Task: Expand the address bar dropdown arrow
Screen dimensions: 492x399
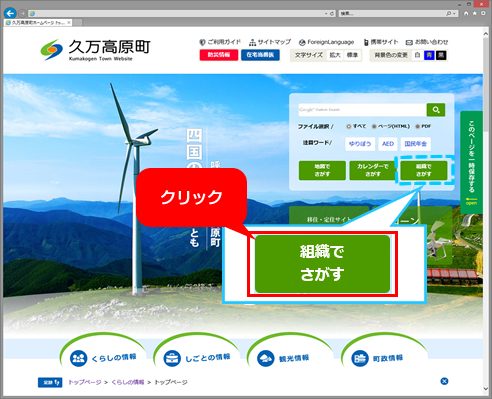Action: tap(326, 14)
